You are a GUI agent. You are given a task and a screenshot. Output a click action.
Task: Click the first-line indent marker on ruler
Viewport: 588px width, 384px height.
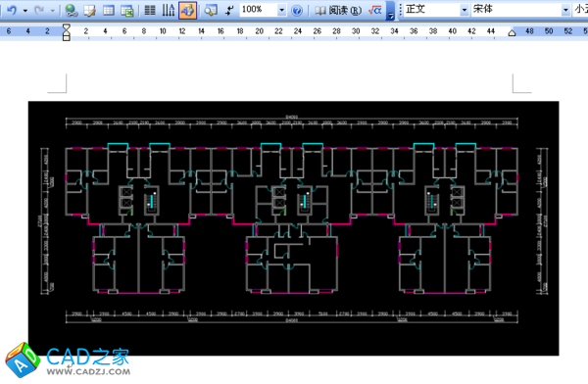point(67,27)
